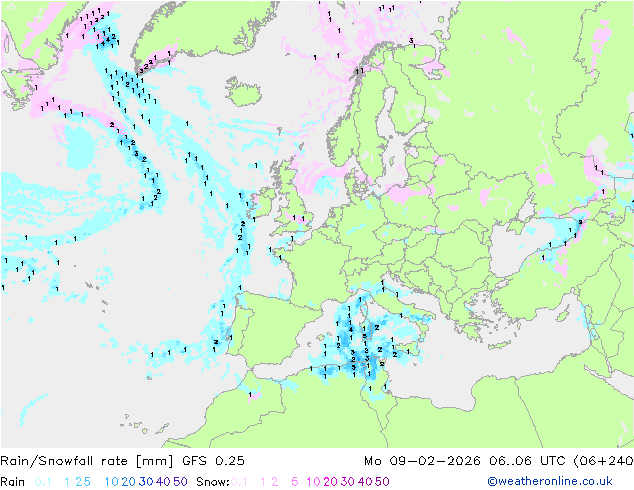This screenshot has height=490, width=634.
Task: Click the Rain legend value "1"
Action: click(67, 482)
